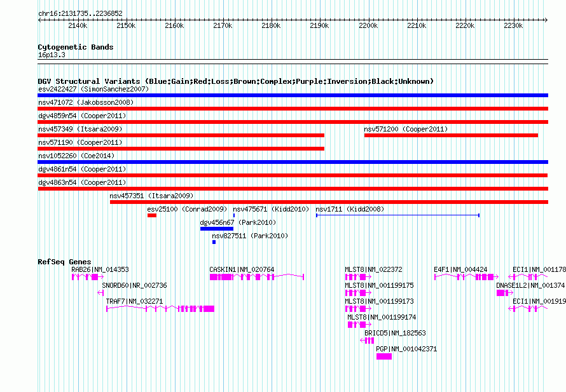Viewport: 566px width, 392px height.
Task: Click the Cytogenetic Bands track title
Action: (76, 47)
